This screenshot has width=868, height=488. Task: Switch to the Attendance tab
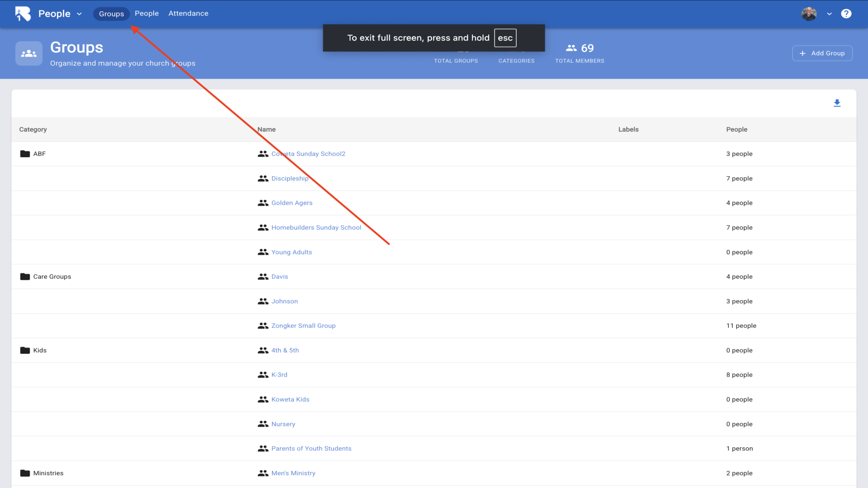188,14
